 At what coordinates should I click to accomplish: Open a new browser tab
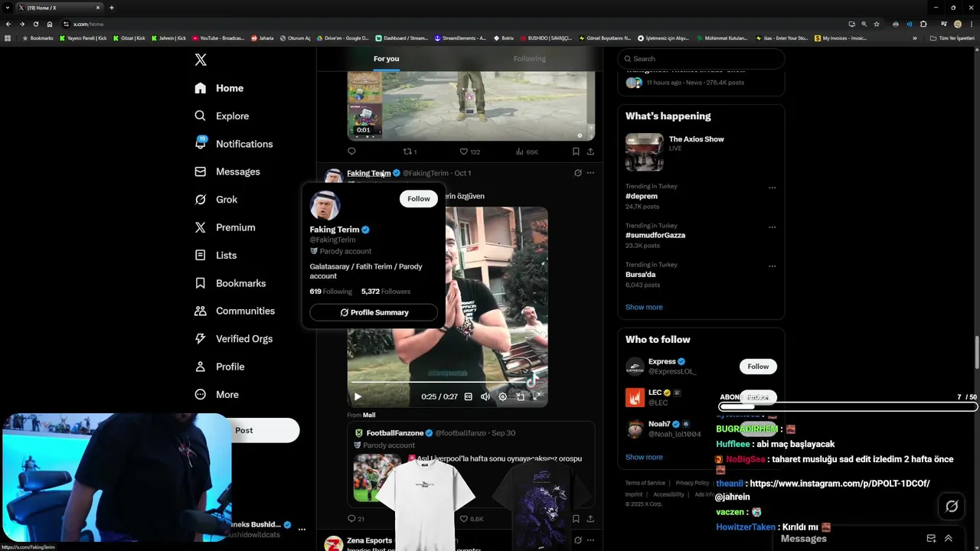click(112, 8)
